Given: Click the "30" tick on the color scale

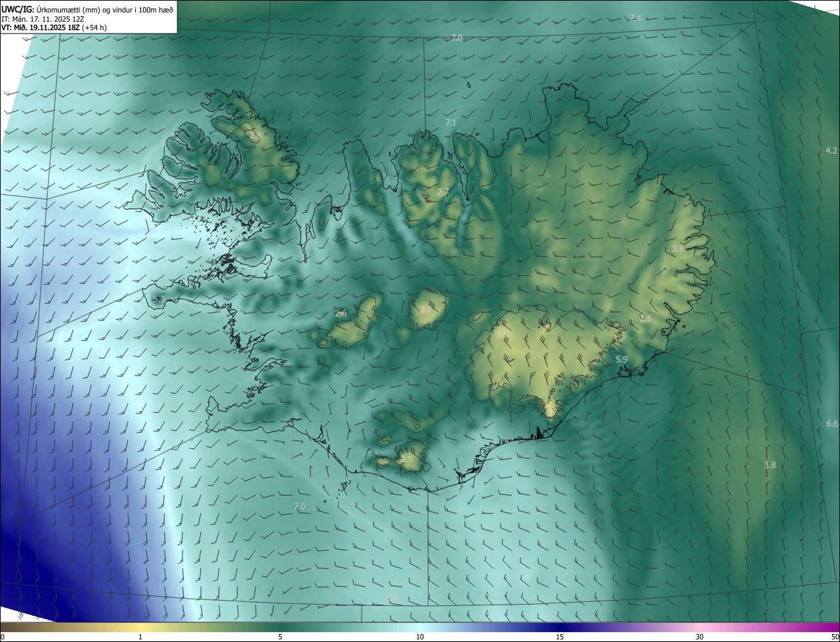Looking at the screenshot, I should pyautogui.click(x=700, y=637).
